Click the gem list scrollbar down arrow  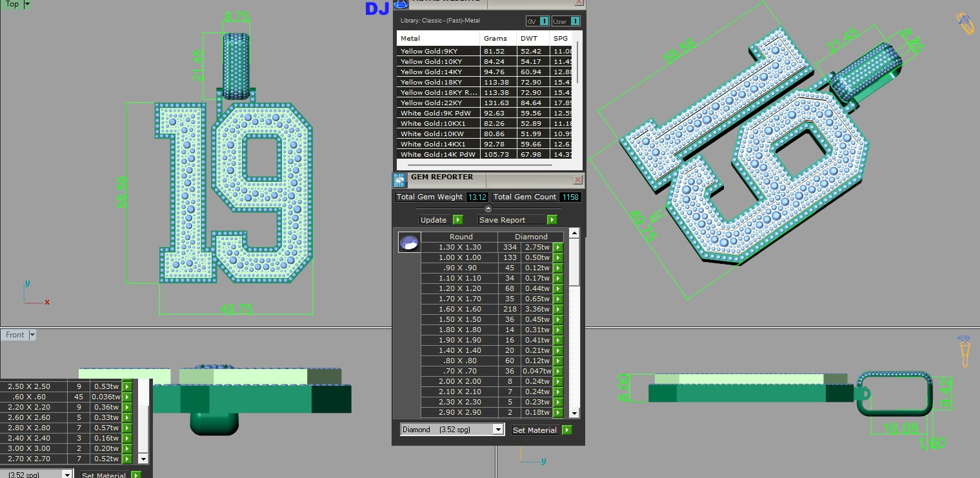574,413
